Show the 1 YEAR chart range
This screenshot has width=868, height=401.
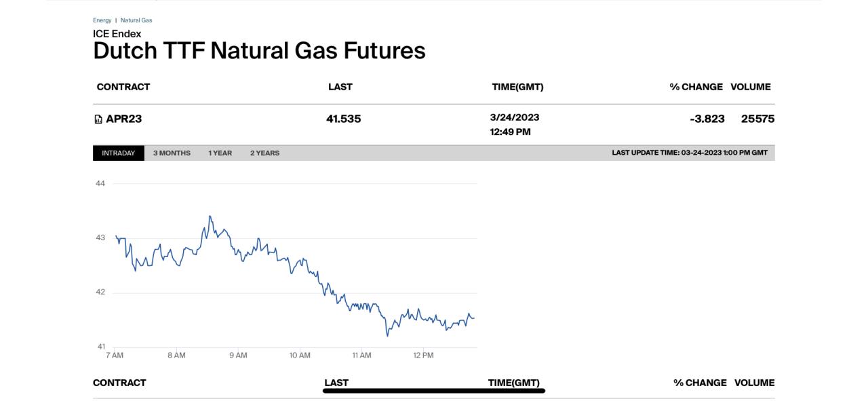pyautogui.click(x=220, y=153)
